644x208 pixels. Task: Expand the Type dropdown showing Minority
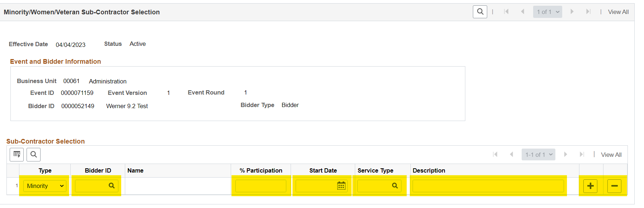pyautogui.click(x=45, y=186)
